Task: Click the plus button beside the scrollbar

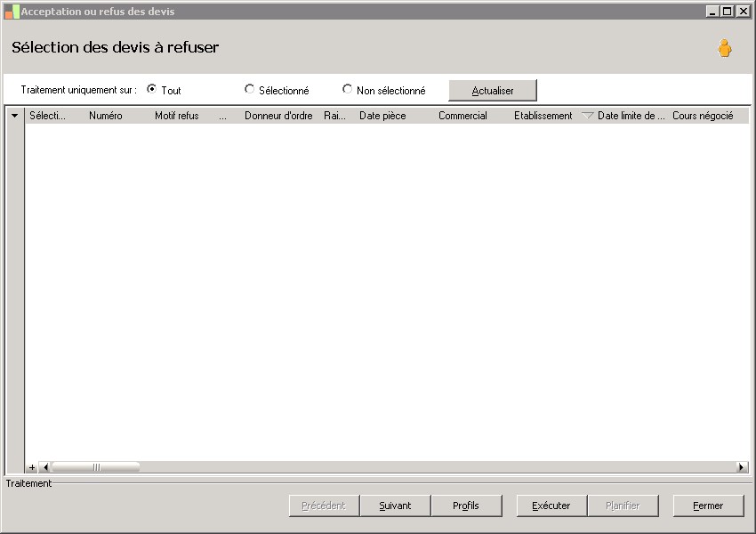Action: (32, 467)
